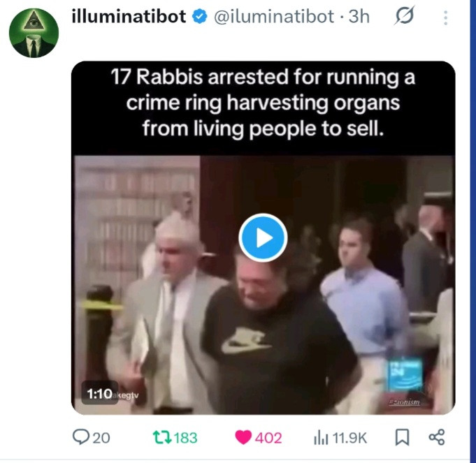Bookmark this post
Viewport: 476px width, 463px height.
pos(402,438)
